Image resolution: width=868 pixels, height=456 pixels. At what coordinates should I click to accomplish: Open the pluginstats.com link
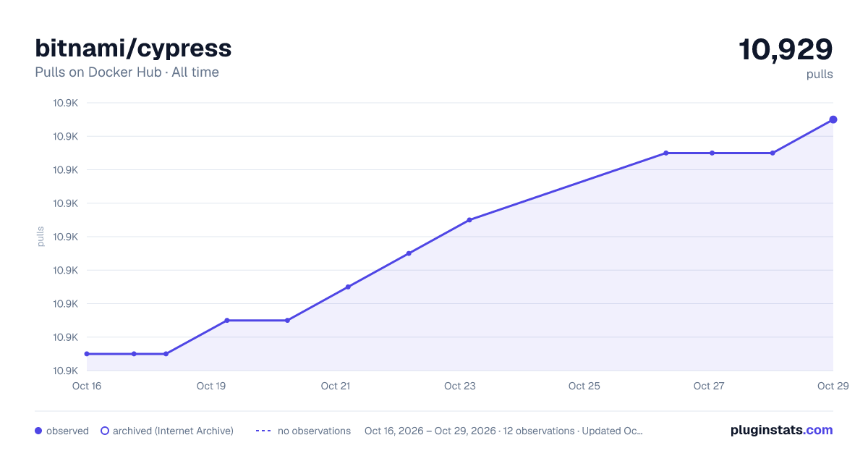(782, 430)
